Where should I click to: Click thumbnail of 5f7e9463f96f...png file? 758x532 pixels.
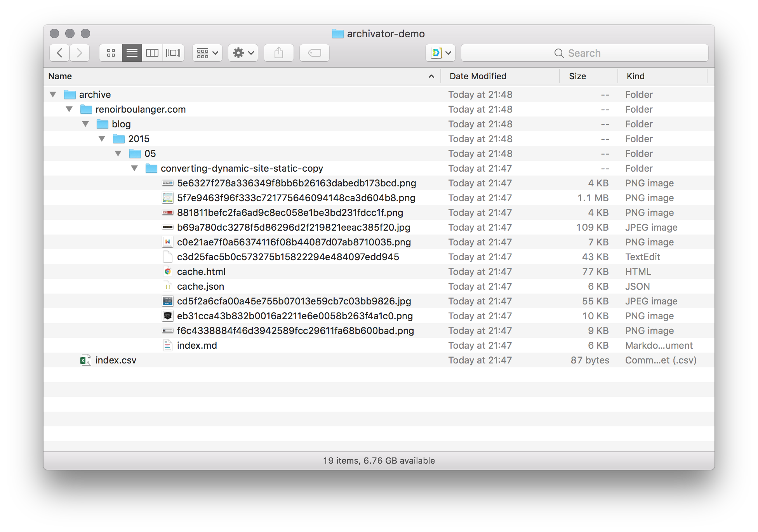coord(168,198)
